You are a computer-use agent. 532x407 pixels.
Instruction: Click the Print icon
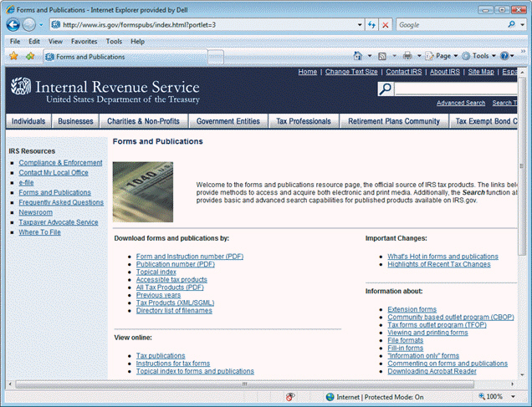click(x=407, y=56)
